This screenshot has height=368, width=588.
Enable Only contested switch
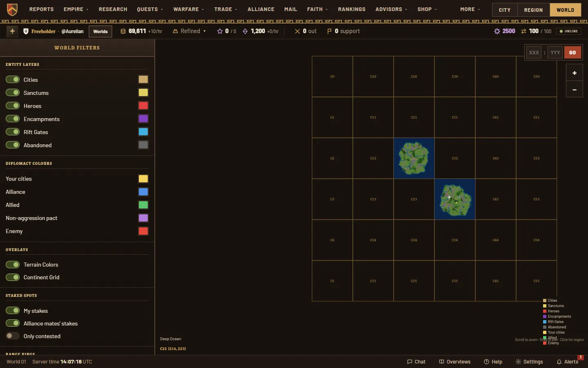[x=13, y=336]
